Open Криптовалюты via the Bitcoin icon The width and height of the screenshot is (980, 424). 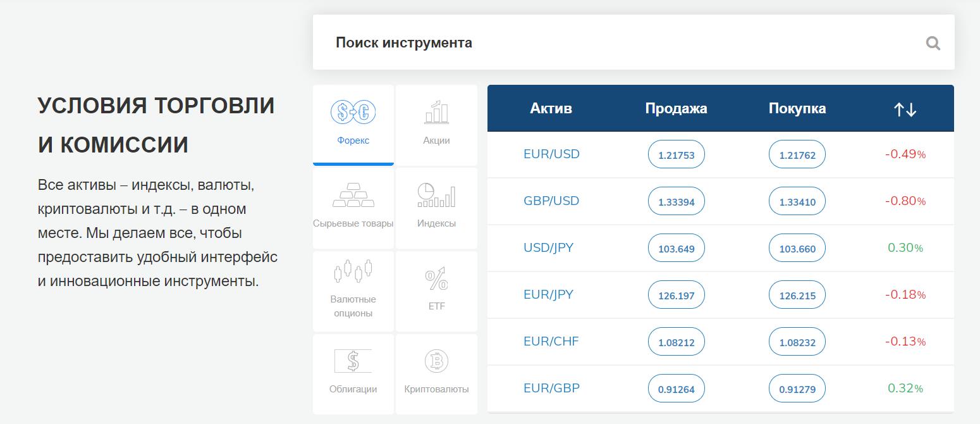point(436,362)
